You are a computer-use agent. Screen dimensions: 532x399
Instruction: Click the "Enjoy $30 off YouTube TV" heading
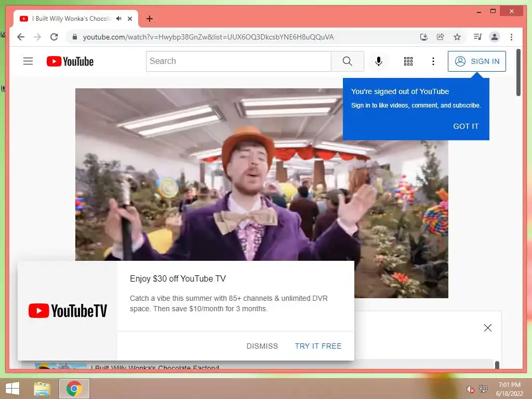(178, 278)
